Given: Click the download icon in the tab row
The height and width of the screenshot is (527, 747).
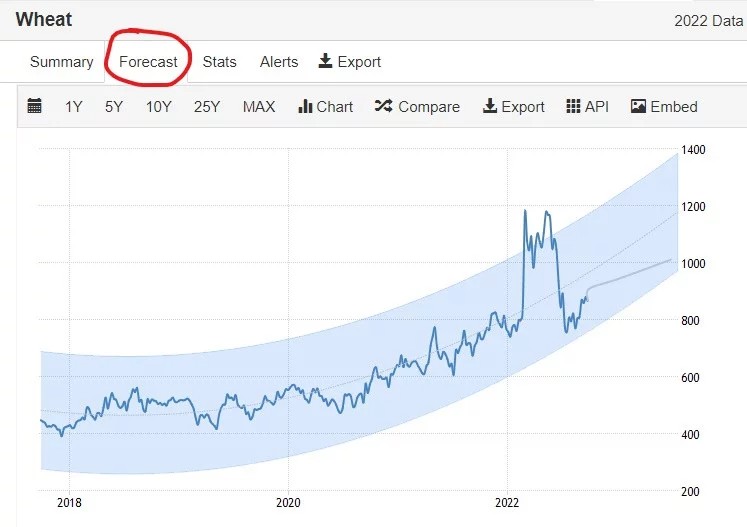Looking at the screenshot, I should coord(325,61).
